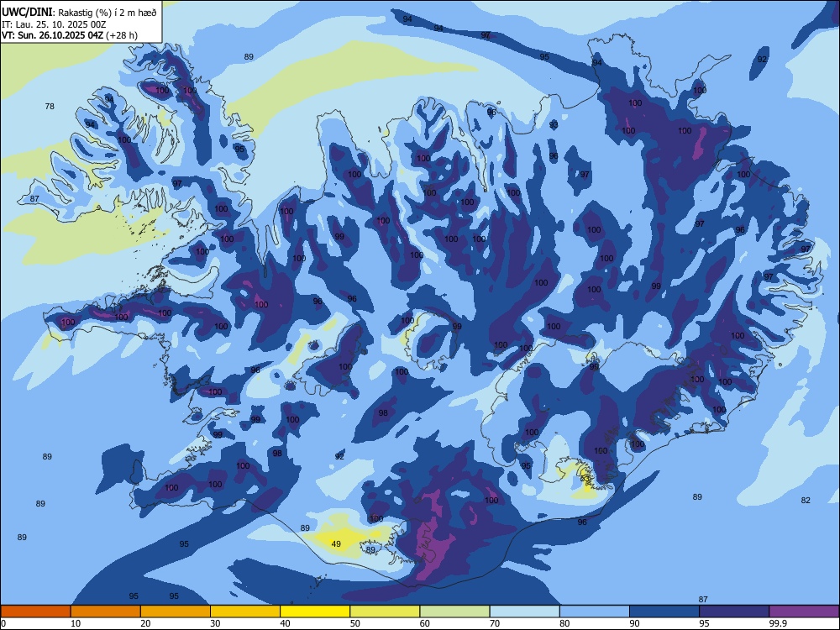Click the indigo 95–99.9 legend swatch
This screenshot has width=840, height=630.
[x=734, y=612]
